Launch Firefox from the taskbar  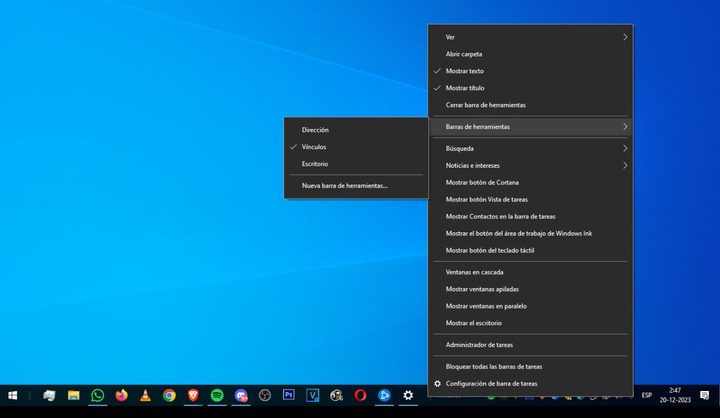tap(122, 396)
